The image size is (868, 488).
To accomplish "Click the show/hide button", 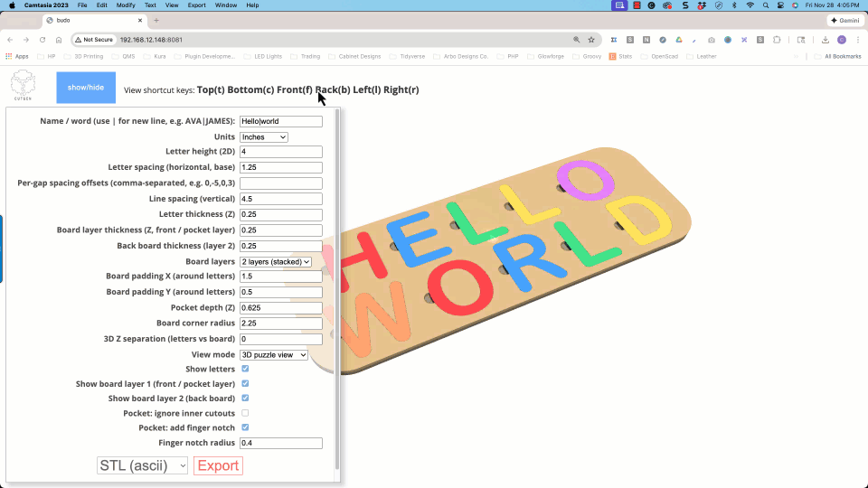I will [86, 88].
